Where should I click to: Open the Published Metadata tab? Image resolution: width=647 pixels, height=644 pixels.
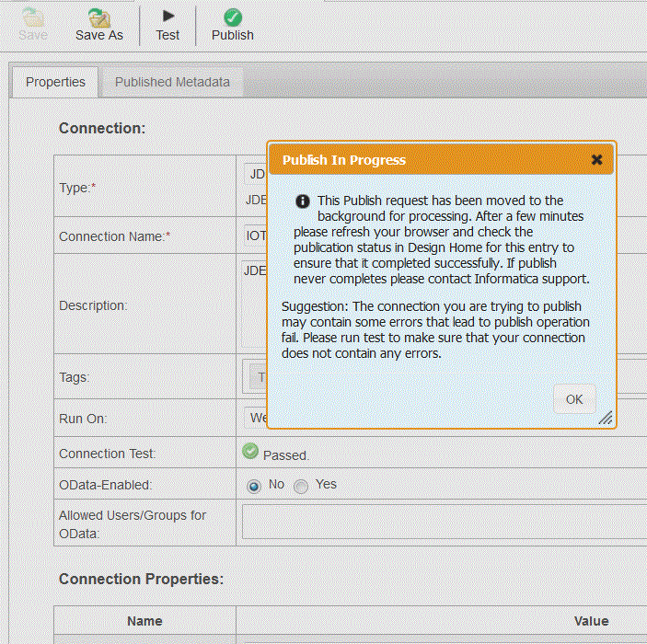coord(172,82)
